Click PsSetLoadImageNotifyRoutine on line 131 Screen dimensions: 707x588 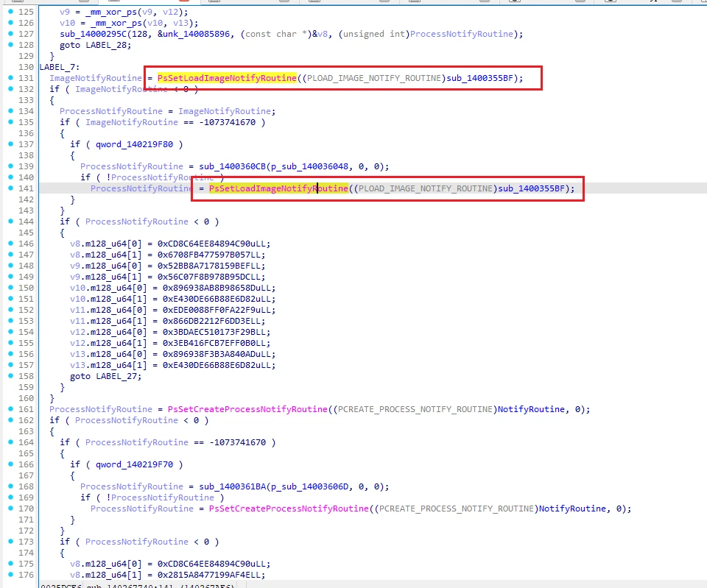(227, 78)
